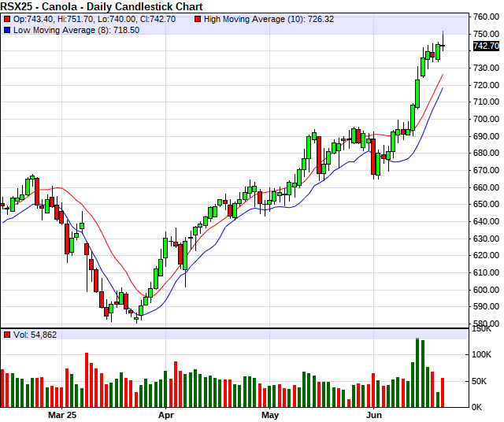Click the 150K volume axis label
The width and height of the screenshot is (504, 422).
coord(483,331)
